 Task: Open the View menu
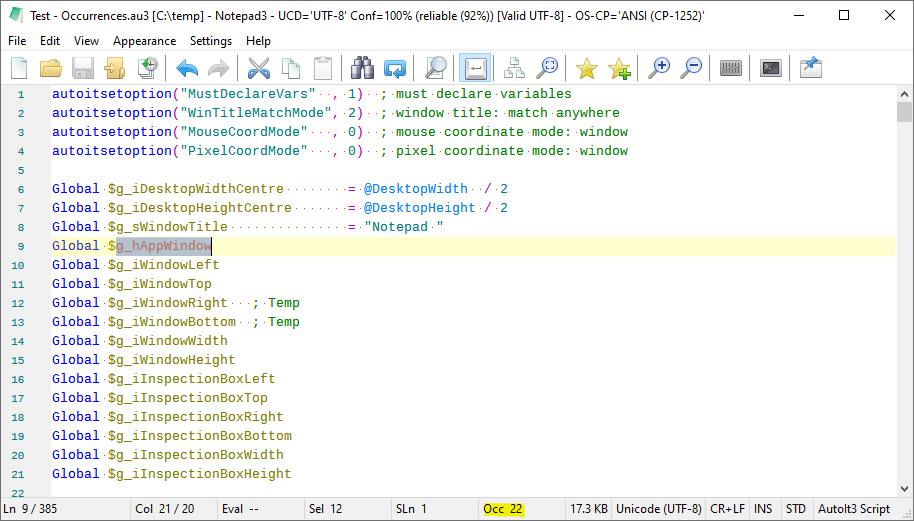click(x=86, y=41)
